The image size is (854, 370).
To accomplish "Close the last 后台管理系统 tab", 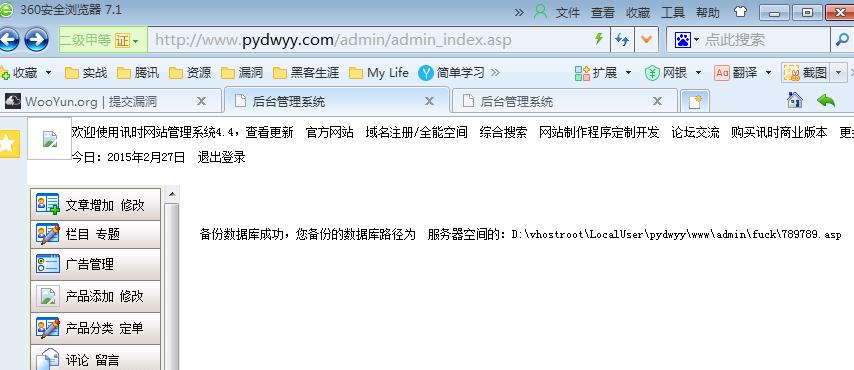I will pos(657,101).
